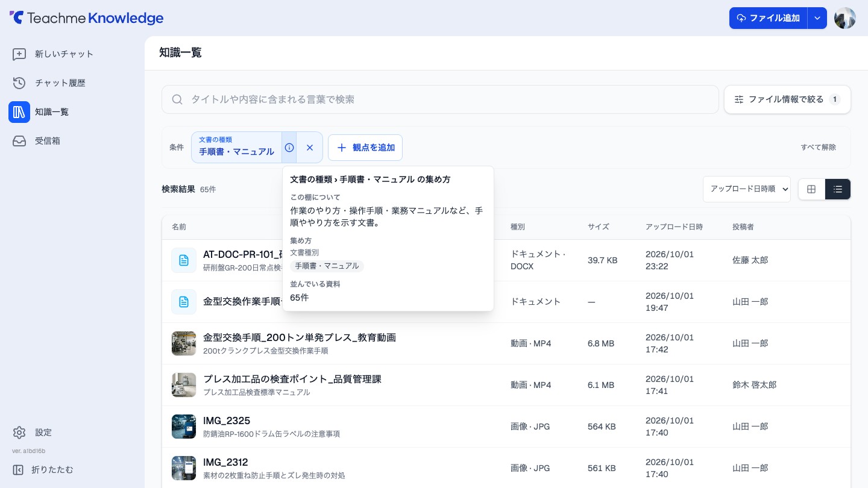Click the Teachme Knowledge logo
Viewport: 868px width, 488px height.
pos(86,18)
